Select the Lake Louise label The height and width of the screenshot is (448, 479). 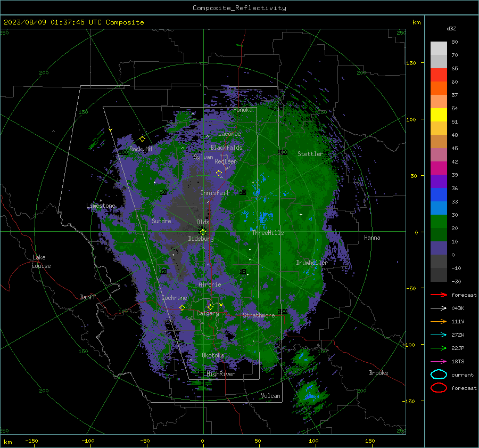click(41, 262)
